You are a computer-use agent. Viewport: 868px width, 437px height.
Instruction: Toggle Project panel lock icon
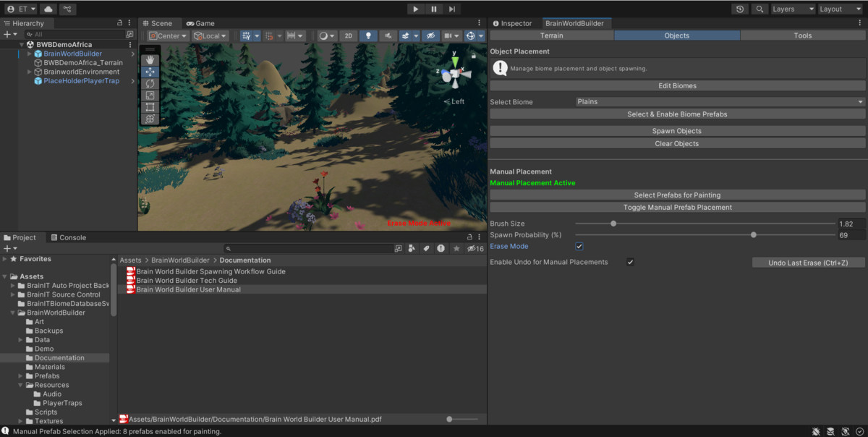point(469,237)
